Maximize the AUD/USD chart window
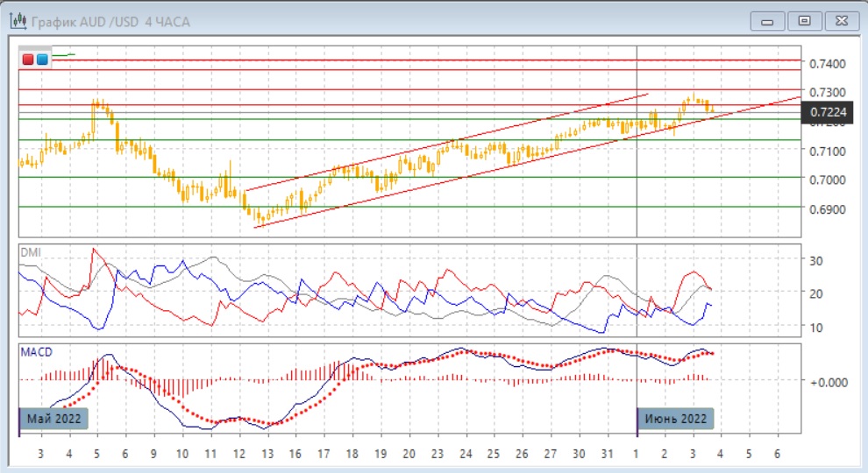Screen dimensions: 868x473 point(803,21)
